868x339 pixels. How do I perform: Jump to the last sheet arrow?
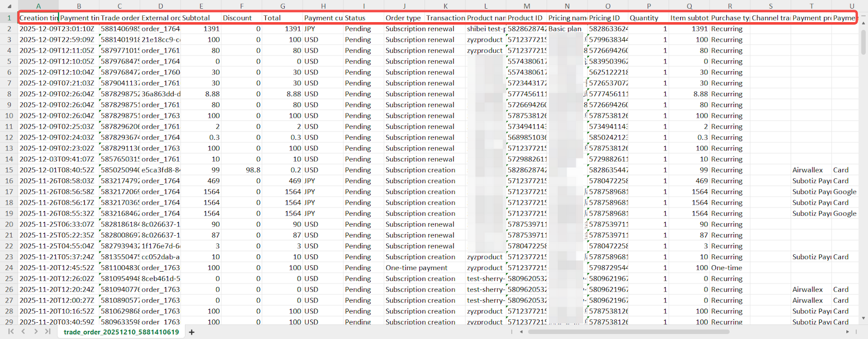(48, 331)
